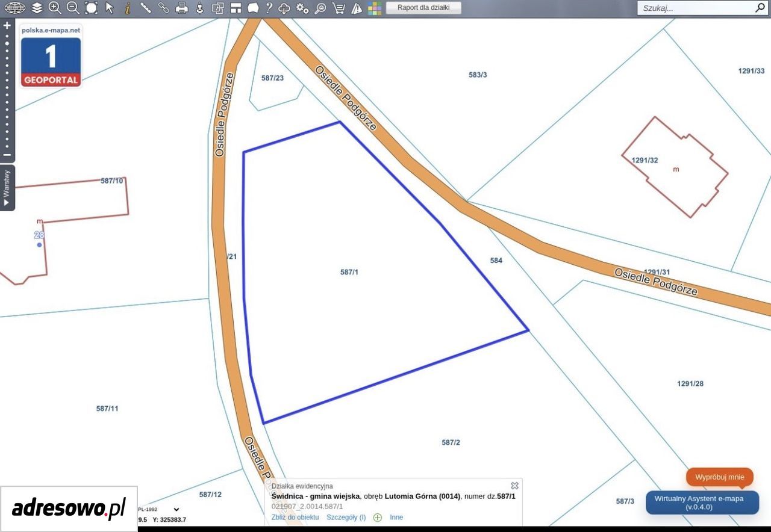The width and height of the screenshot is (771, 532).
Task: Expand the Warstwy side panel
Action: click(7, 188)
